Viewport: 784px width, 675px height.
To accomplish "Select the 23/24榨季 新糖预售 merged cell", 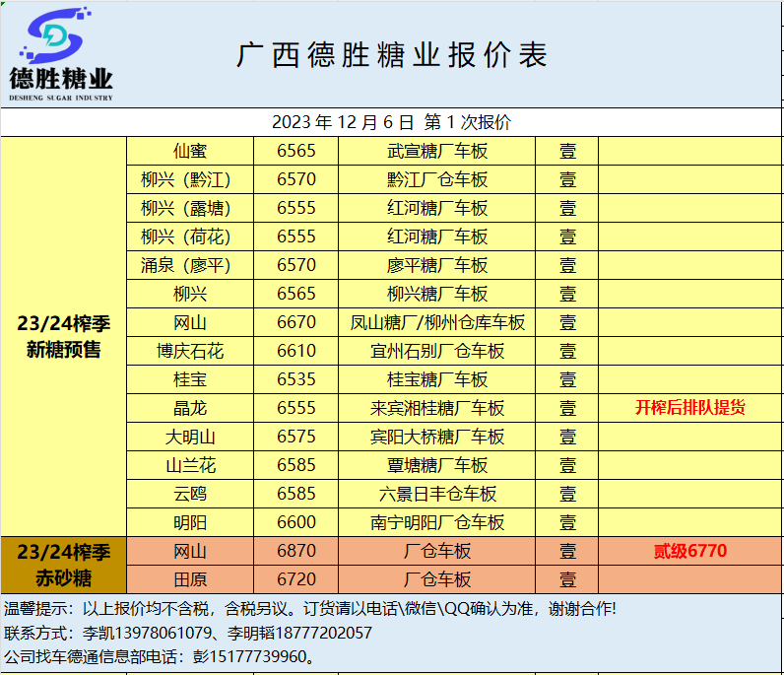I will click(x=64, y=337).
